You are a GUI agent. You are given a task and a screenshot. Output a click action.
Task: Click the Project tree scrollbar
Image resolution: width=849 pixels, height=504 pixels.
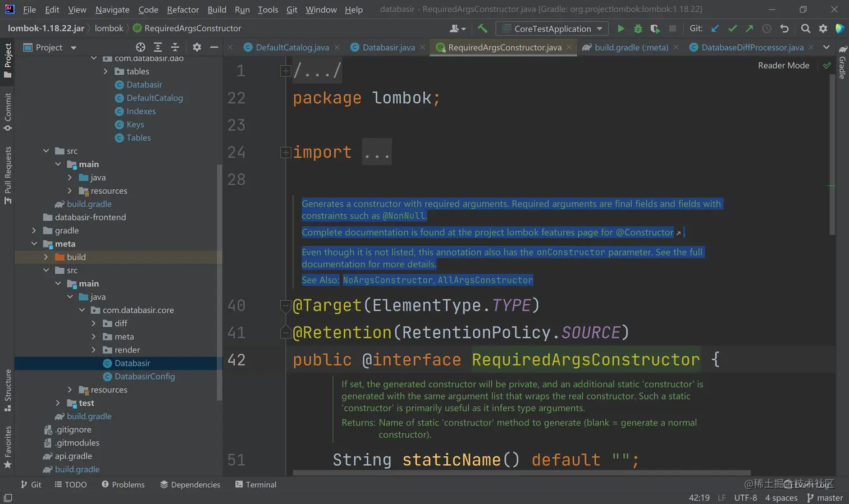[220, 282]
